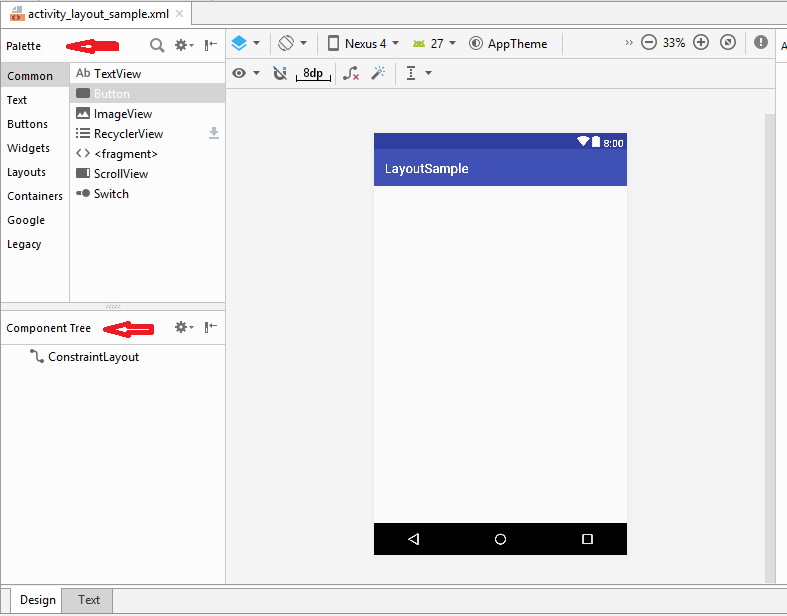Select the Layouts palette category
The height and width of the screenshot is (616, 787).
pos(27,172)
